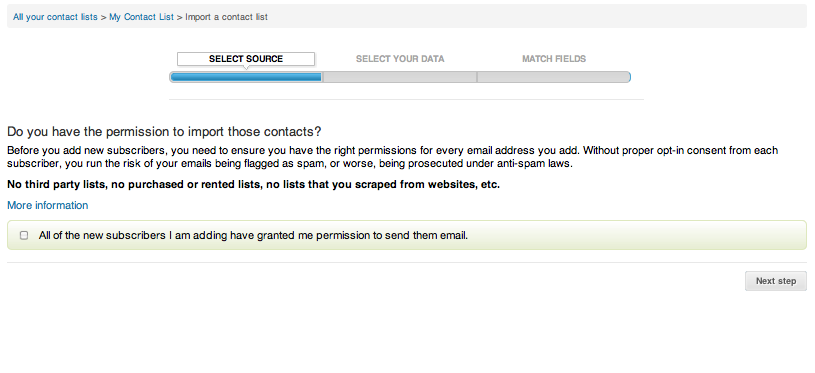Click the first breadcrumb '>' separator
The height and width of the screenshot is (373, 815).
pyautogui.click(x=103, y=17)
